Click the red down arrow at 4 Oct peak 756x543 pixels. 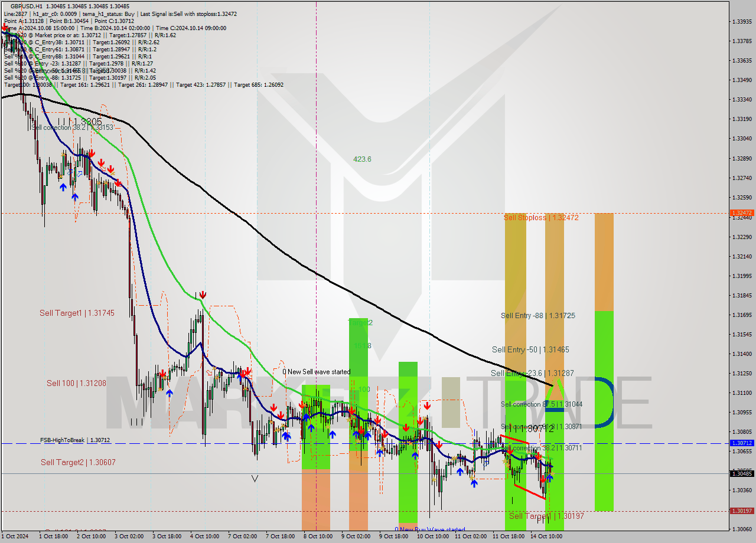pyautogui.click(x=203, y=295)
